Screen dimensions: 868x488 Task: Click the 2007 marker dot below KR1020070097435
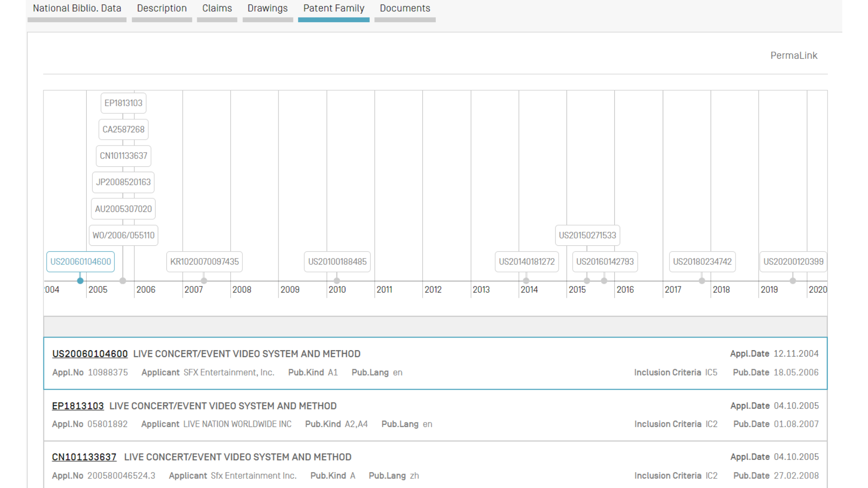click(204, 280)
